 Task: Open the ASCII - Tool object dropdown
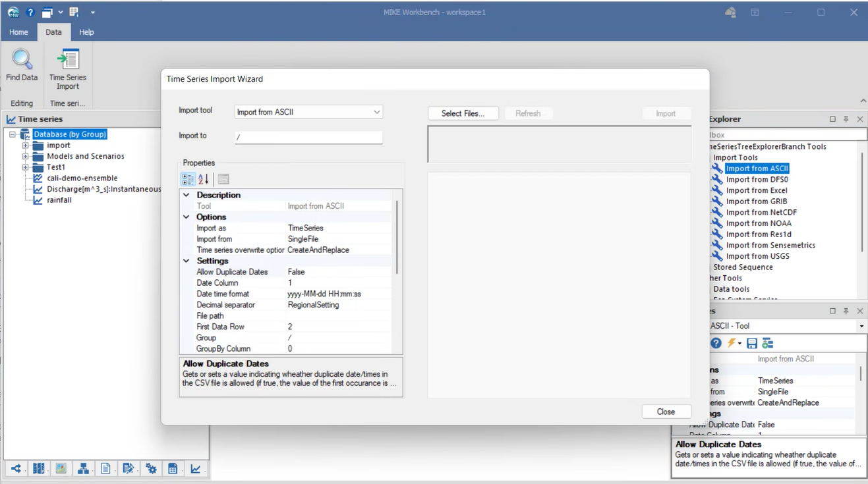click(861, 327)
